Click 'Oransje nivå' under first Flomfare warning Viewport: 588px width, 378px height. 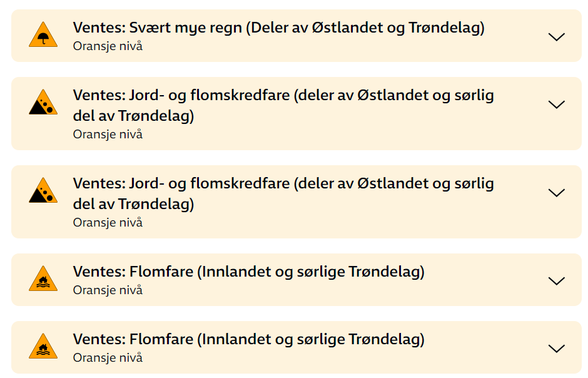pos(108,290)
